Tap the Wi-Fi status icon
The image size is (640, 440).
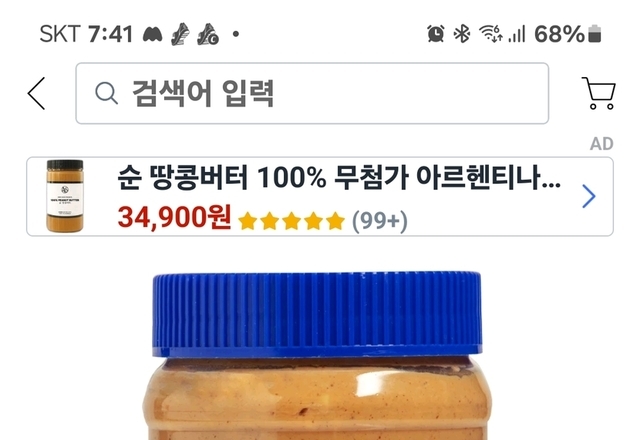pyautogui.click(x=491, y=33)
